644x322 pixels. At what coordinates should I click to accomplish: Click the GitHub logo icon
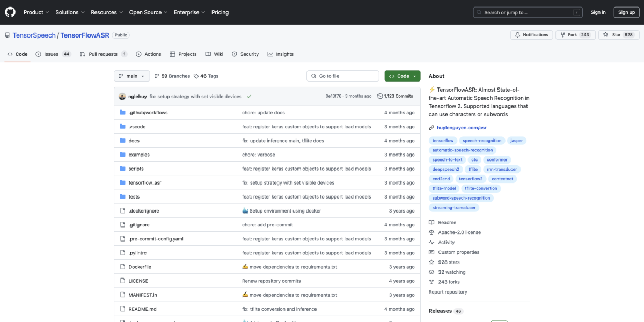11,12
